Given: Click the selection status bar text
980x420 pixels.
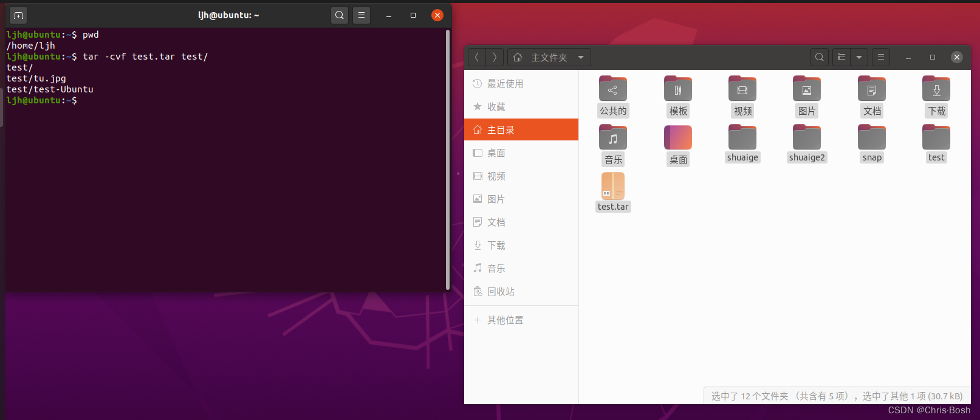Looking at the screenshot, I should coord(837,396).
